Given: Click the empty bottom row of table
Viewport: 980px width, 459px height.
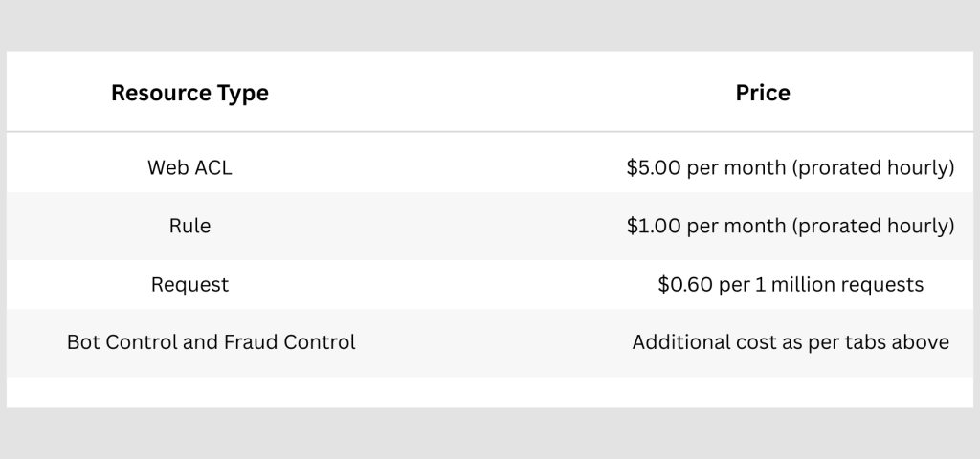Looking at the screenshot, I should 490,392.
